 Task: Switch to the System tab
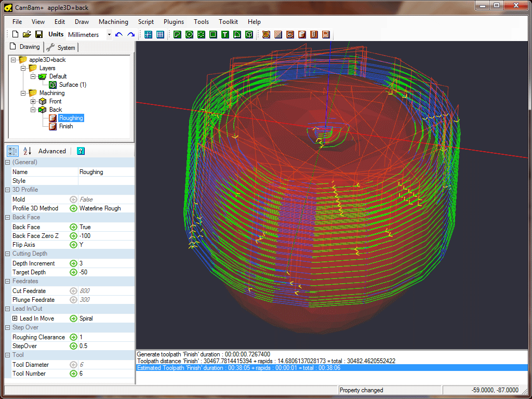click(61, 48)
